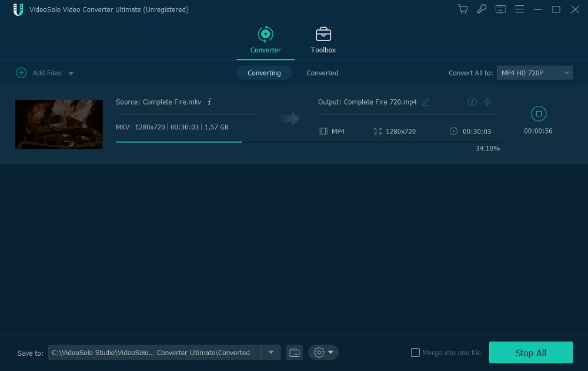This screenshot has width=588, height=371.
Task: Open settings gear dropdown
Action: 323,353
